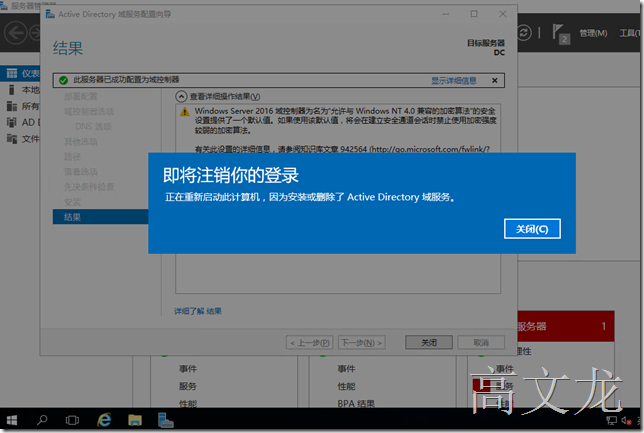
Task: Open 文件 services item in Server Manager sidebar
Action: (23, 139)
